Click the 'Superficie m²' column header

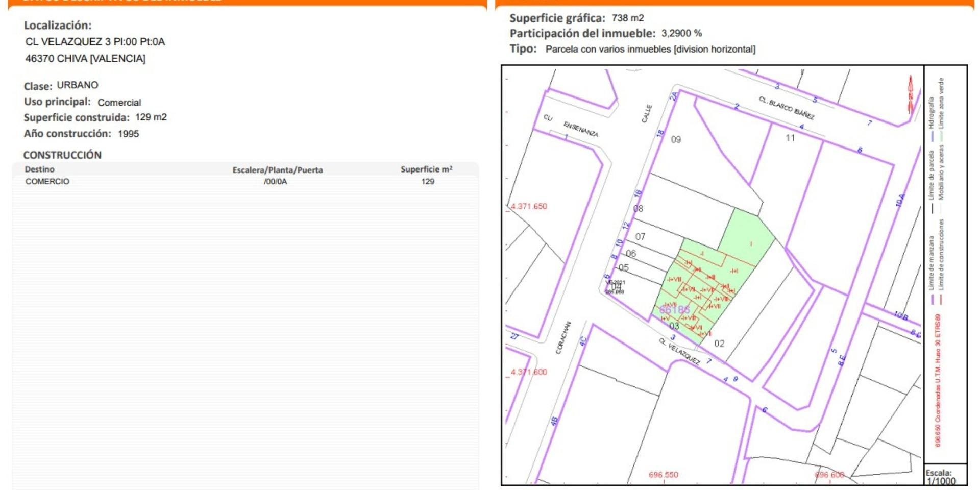(x=426, y=169)
